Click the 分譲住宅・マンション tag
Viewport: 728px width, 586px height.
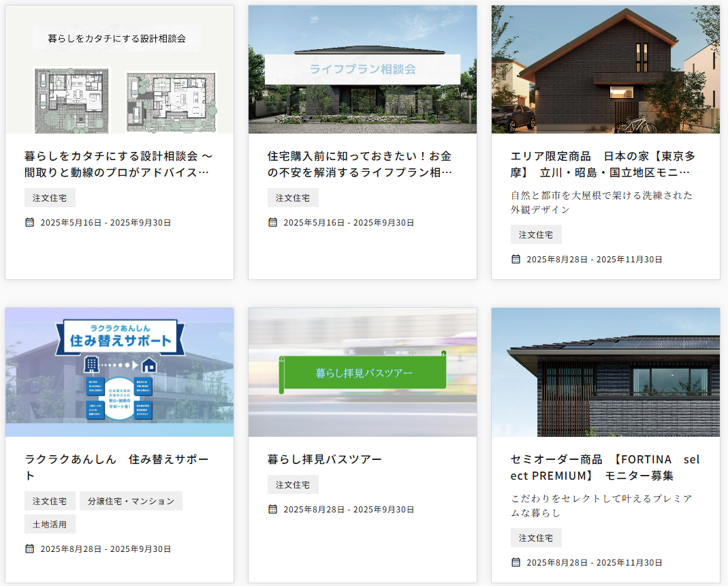coord(131,501)
